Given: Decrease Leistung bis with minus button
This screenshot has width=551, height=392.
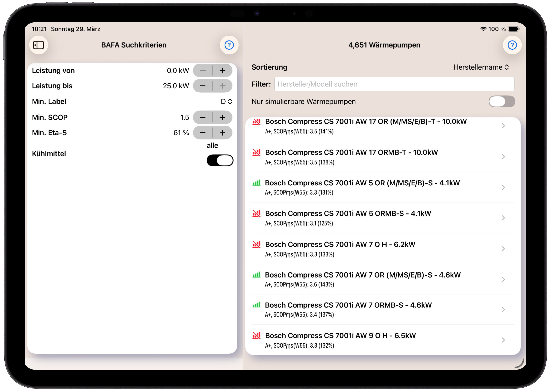Looking at the screenshot, I should click(203, 86).
